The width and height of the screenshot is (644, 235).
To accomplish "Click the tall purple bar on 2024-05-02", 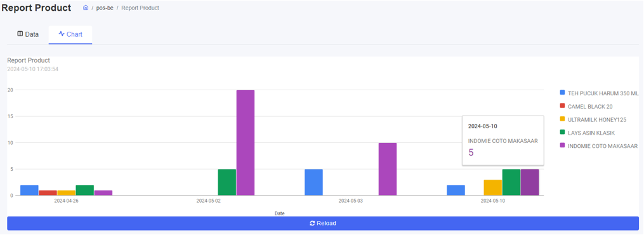I will point(245,142).
